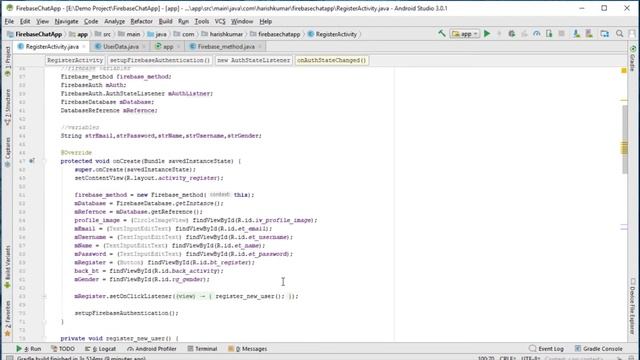640x360 pixels.
Task: Run the app with green play button
Action: pos(487,34)
